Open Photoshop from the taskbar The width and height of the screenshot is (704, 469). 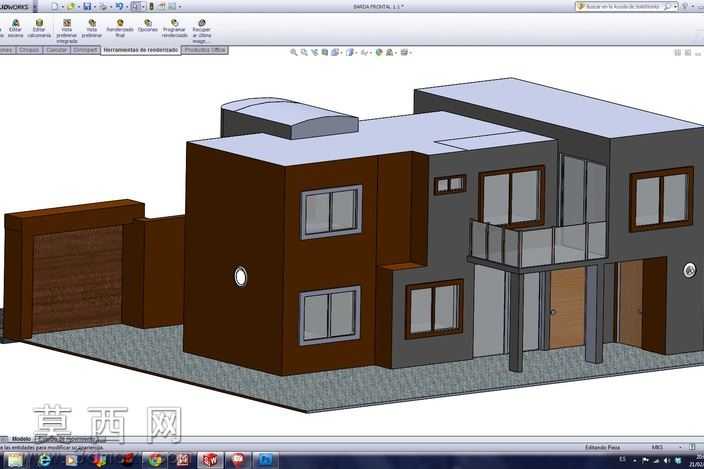click(x=265, y=460)
